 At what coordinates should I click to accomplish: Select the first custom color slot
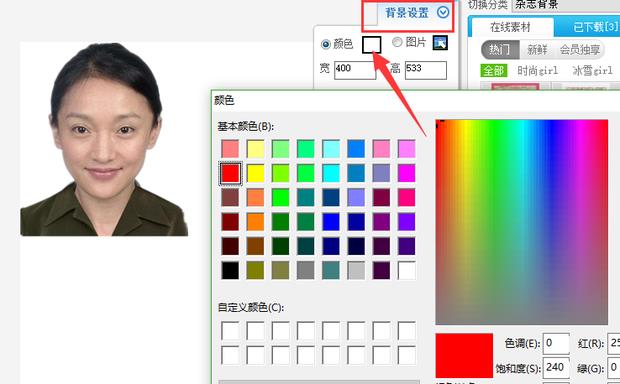point(230,331)
